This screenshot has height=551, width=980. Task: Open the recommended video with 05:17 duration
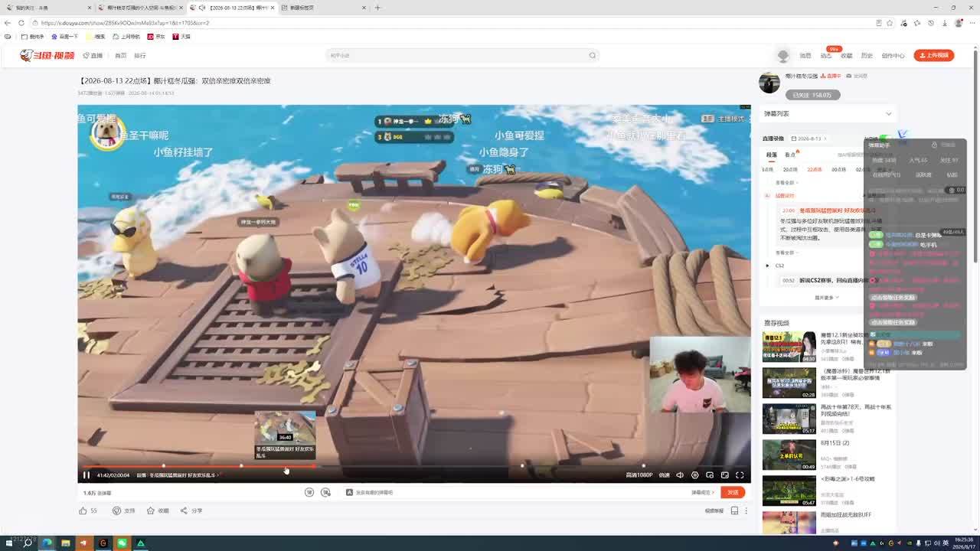point(789,419)
